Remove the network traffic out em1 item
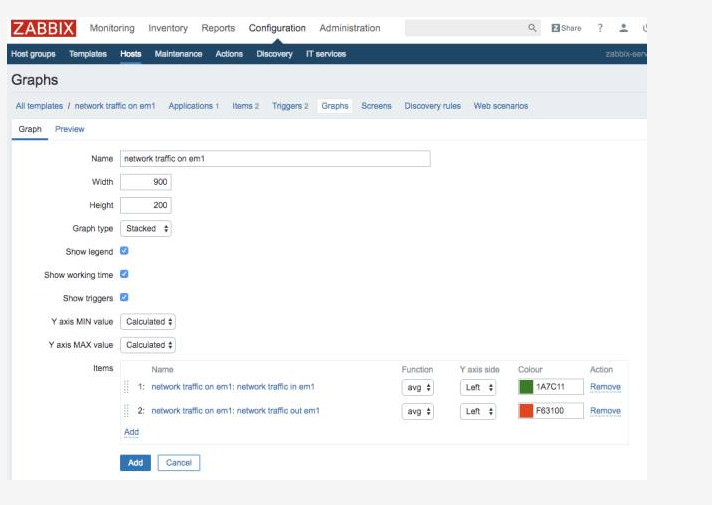This screenshot has width=712, height=505. coord(605,411)
